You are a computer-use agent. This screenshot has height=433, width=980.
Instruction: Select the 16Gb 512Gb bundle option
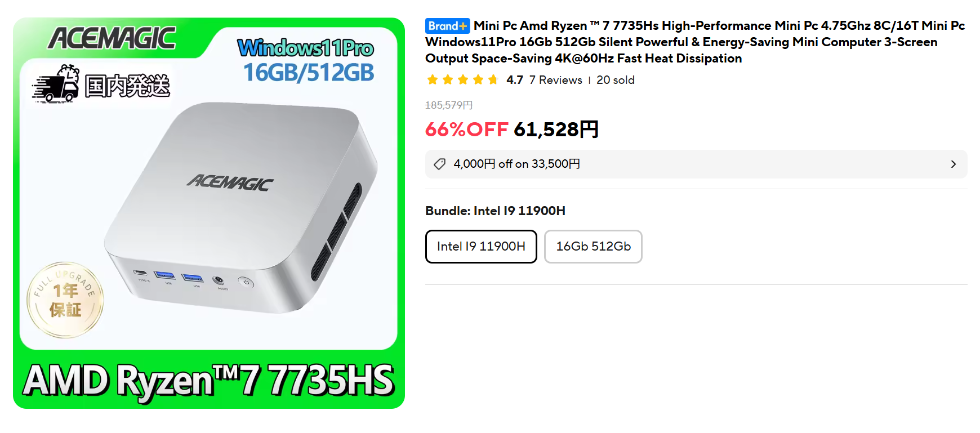593,247
